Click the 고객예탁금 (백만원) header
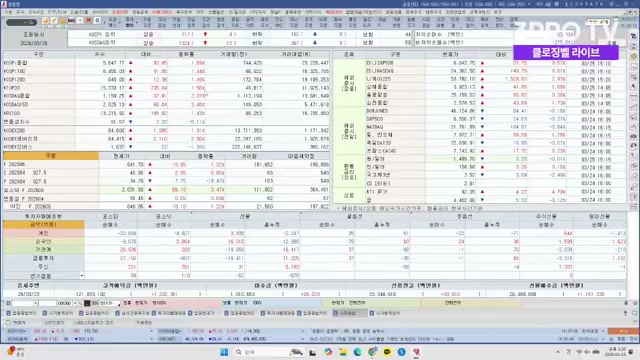 130,285
